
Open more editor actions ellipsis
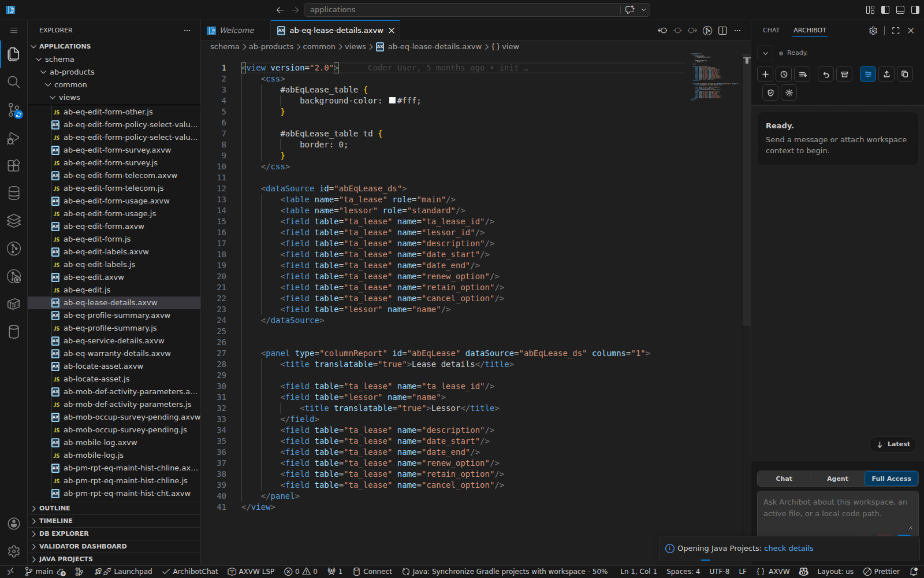(x=737, y=30)
